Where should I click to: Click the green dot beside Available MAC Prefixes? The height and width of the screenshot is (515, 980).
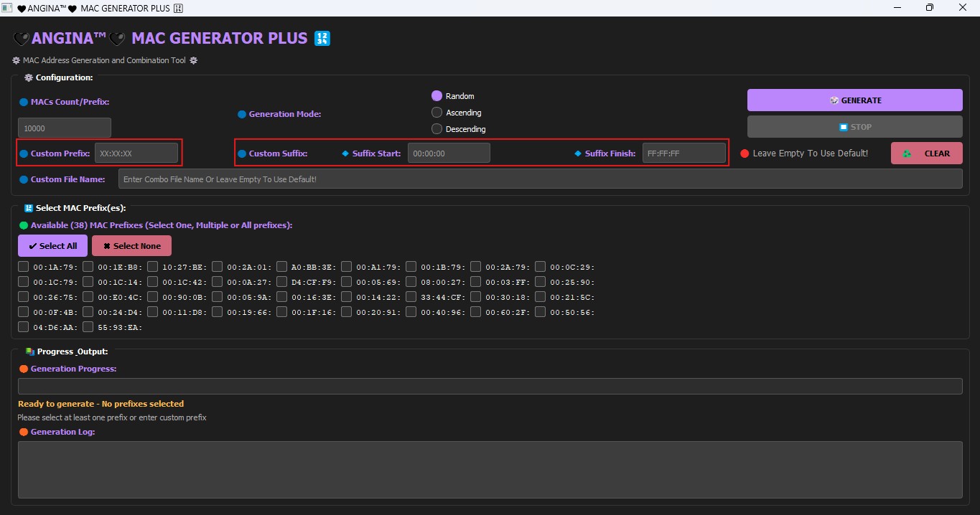tap(24, 225)
